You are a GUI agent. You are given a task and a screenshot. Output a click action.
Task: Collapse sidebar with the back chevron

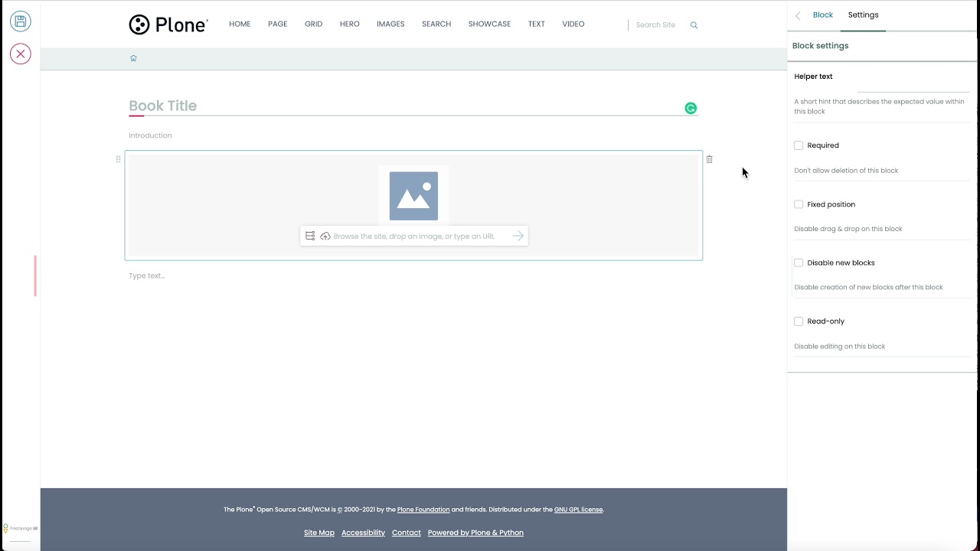coord(798,15)
